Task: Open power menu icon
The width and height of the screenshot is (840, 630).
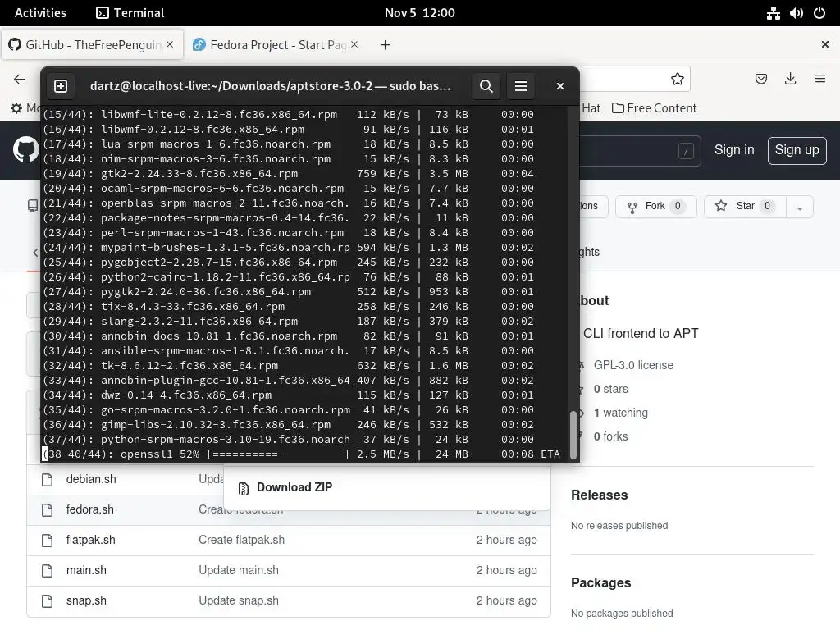Action: 819,13
